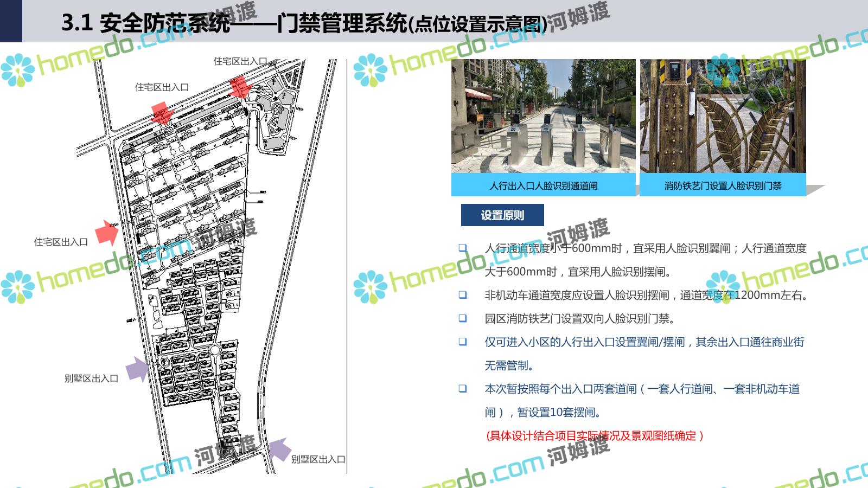The image size is (868, 488).
Task: Click the red note text 具体设计结合项目实际情况
Action: coord(595,436)
